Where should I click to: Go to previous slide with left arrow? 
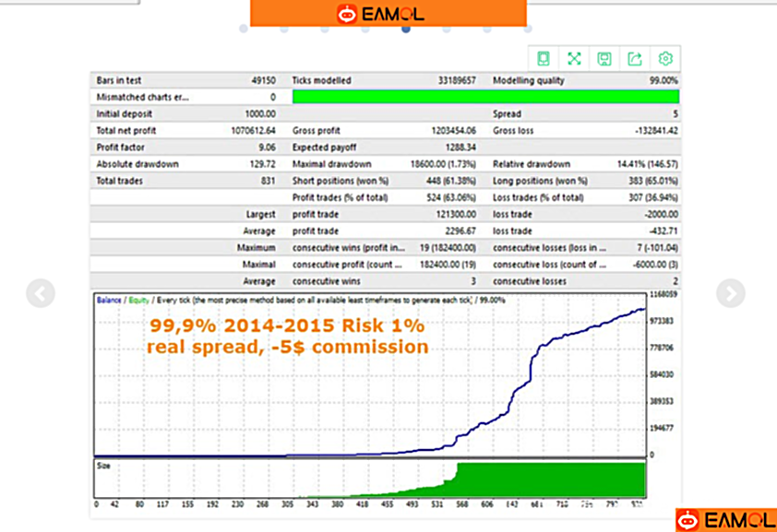pos(41,294)
